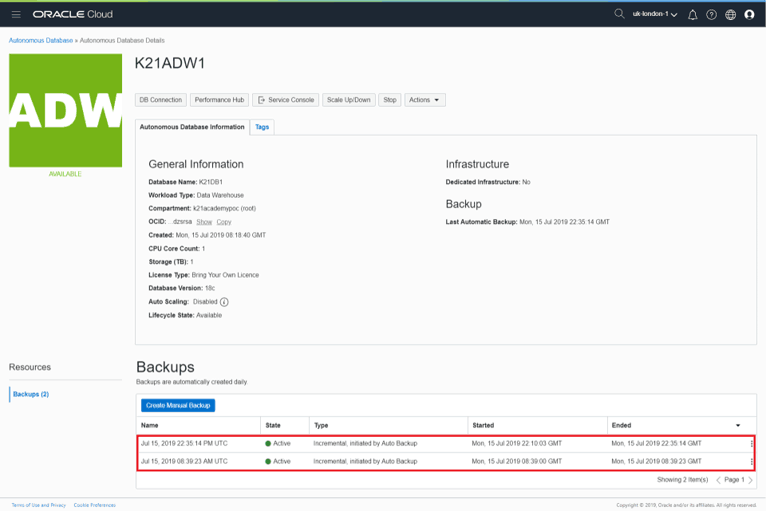Select Autonomous Database Information tab
This screenshot has width=766, height=511.
click(192, 127)
